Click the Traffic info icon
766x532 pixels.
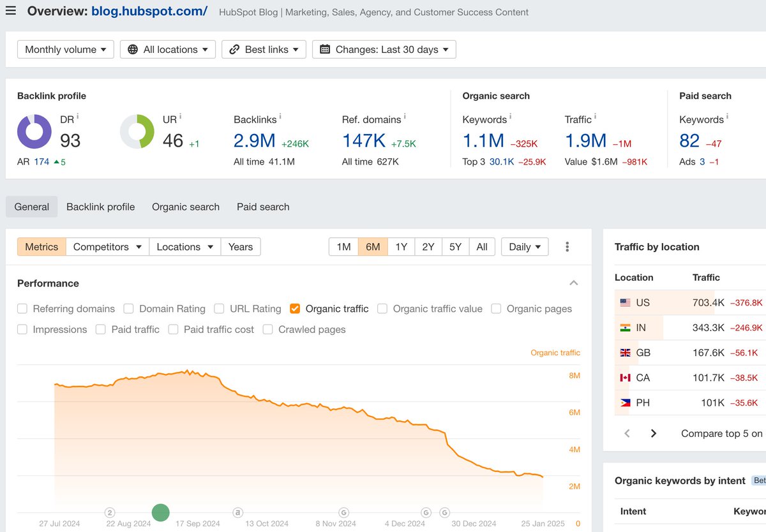(x=596, y=117)
